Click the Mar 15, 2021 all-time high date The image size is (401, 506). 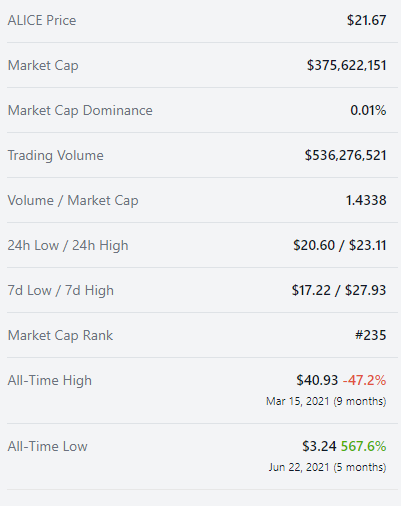[x=298, y=401]
